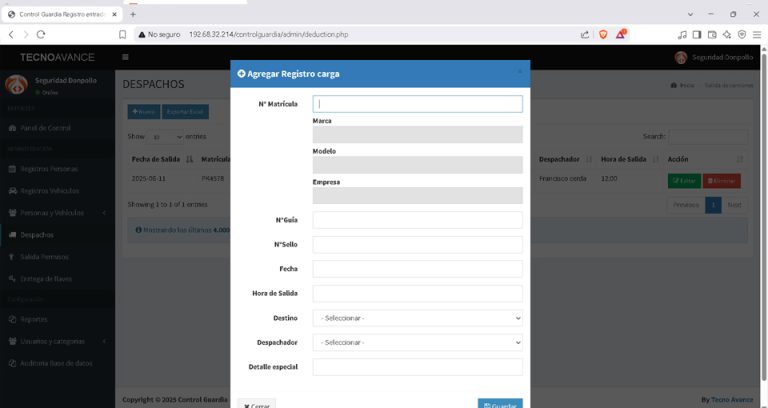Image resolution: width=768 pixels, height=408 pixels.
Task: Open the Destino dropdown
Action: 417,318
